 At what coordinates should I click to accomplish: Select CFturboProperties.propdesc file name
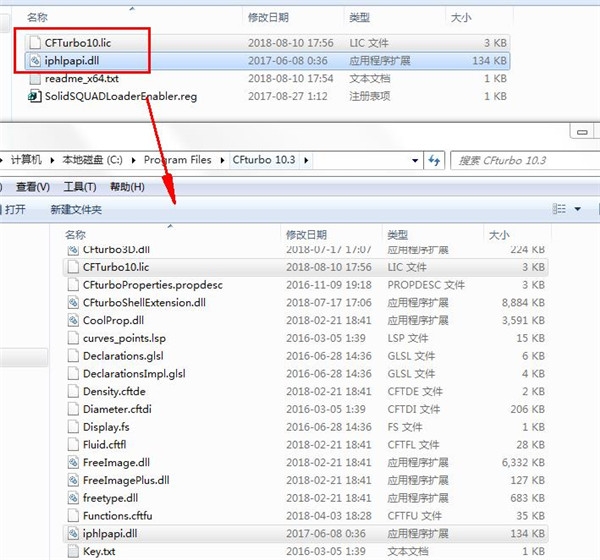point(152,285)
